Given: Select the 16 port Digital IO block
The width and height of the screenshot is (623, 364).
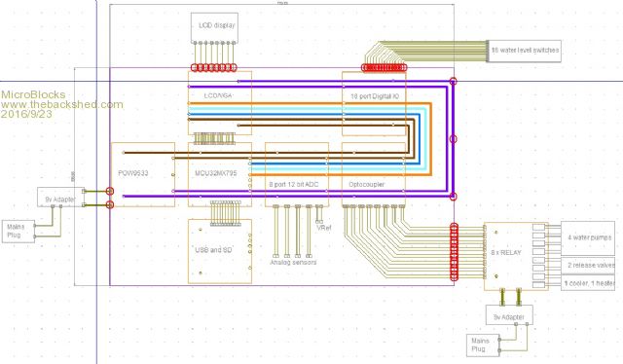Looking at the screenshot, I should click(x=374, y=103).
